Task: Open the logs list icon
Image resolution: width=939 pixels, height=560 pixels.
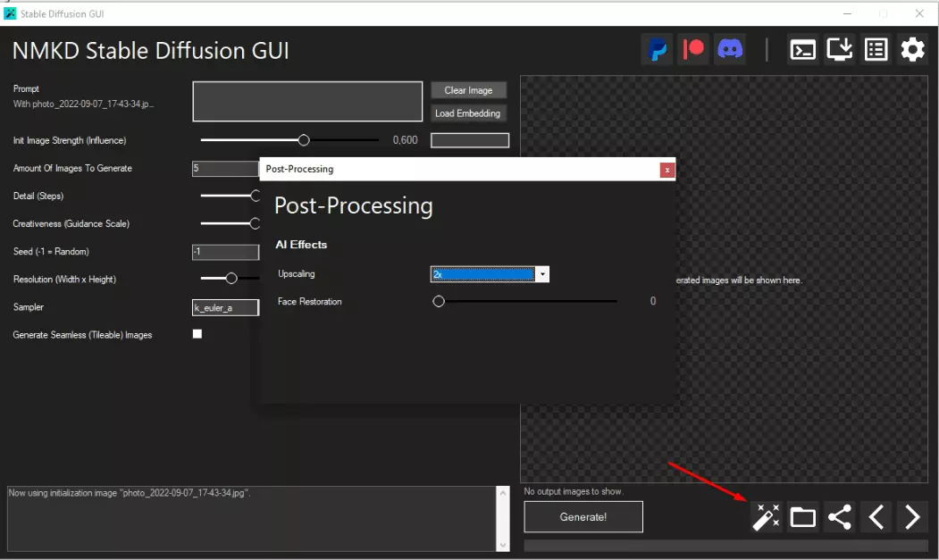Action: [x=876, y=50]
